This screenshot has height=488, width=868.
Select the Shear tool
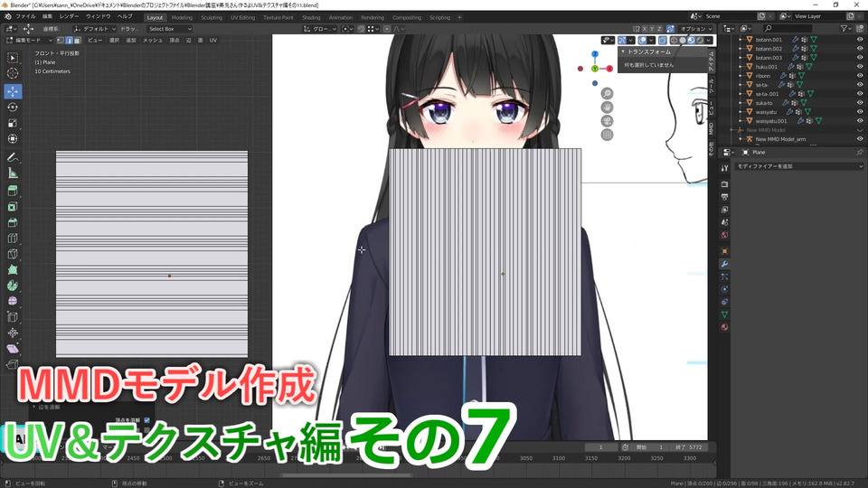pos(12,349)
